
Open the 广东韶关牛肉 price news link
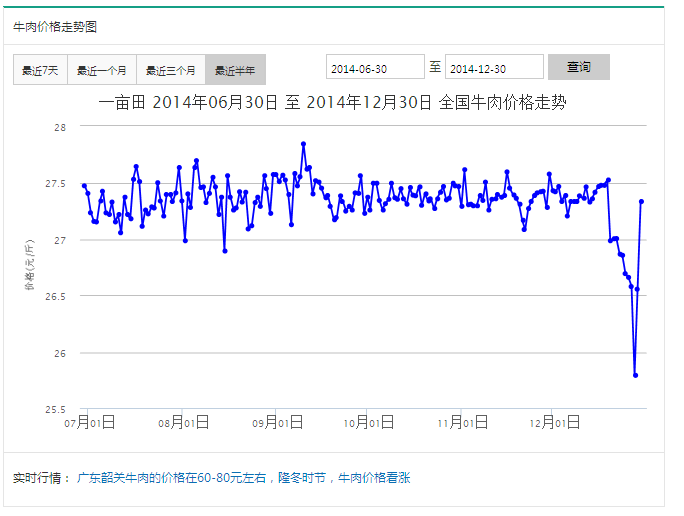244,478
